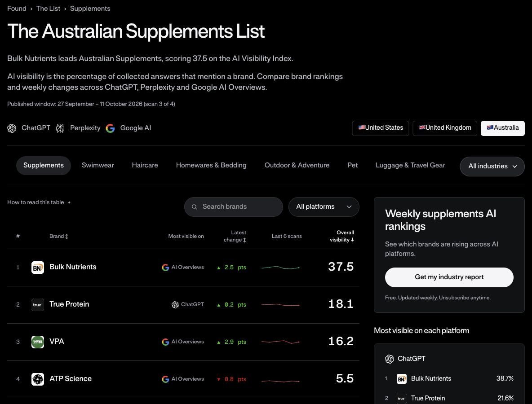
Task: Open the All industries dropdown
Action: (x=492, y=167)
